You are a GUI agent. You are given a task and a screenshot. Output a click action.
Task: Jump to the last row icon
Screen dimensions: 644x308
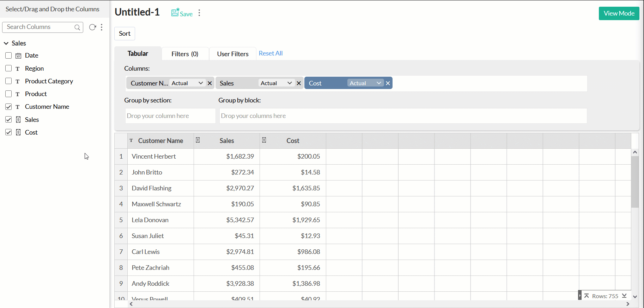click(x=624, y=296)
